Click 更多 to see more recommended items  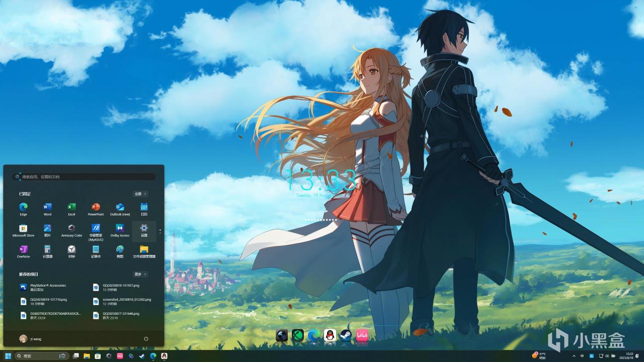(140, 275)
